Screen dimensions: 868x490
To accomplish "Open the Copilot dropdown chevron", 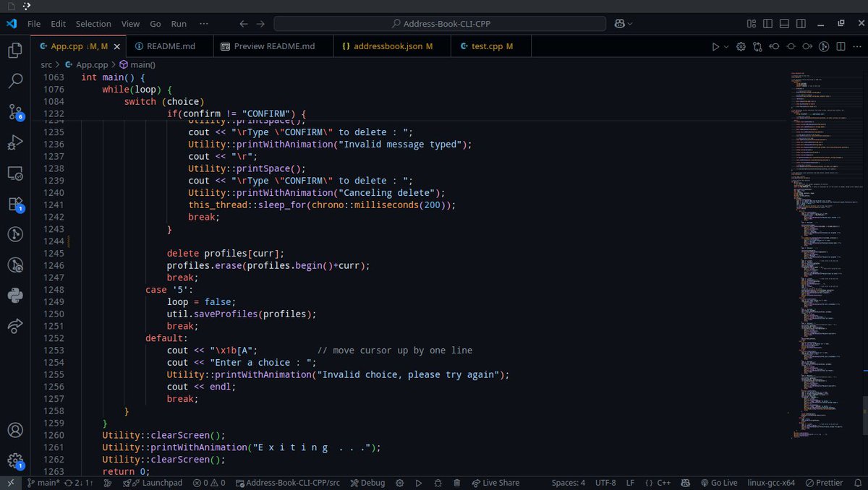I will (x=631, y=24).
